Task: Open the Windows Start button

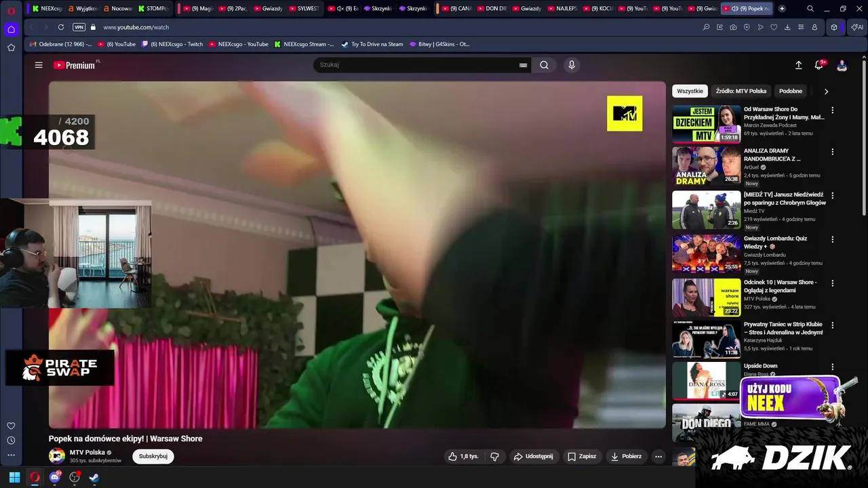Action: (14, 477)
